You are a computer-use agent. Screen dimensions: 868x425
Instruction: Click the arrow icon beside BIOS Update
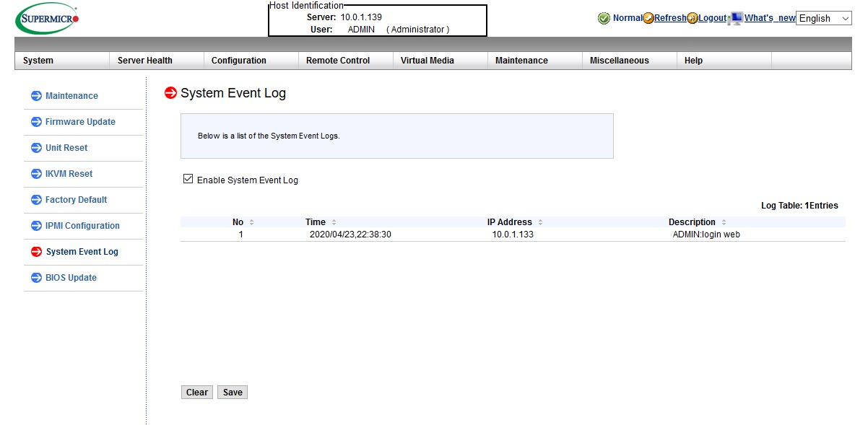[36, 278]
